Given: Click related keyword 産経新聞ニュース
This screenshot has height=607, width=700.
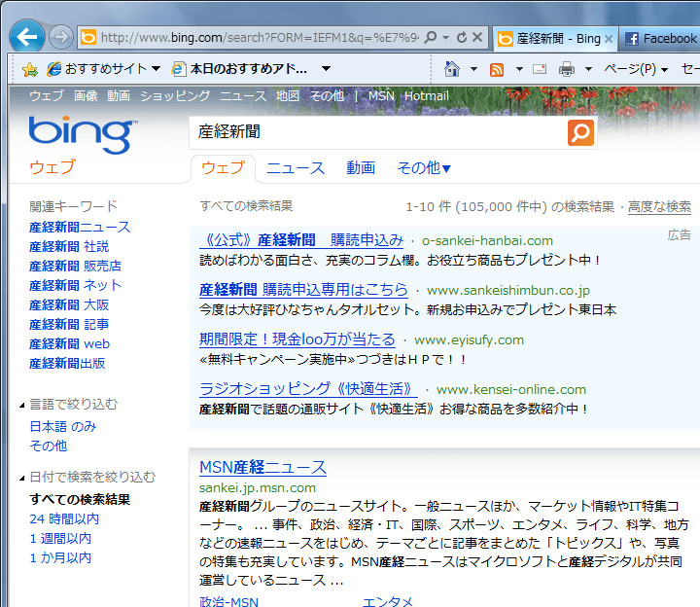Looking at the screenshot, I should point(80,228).
